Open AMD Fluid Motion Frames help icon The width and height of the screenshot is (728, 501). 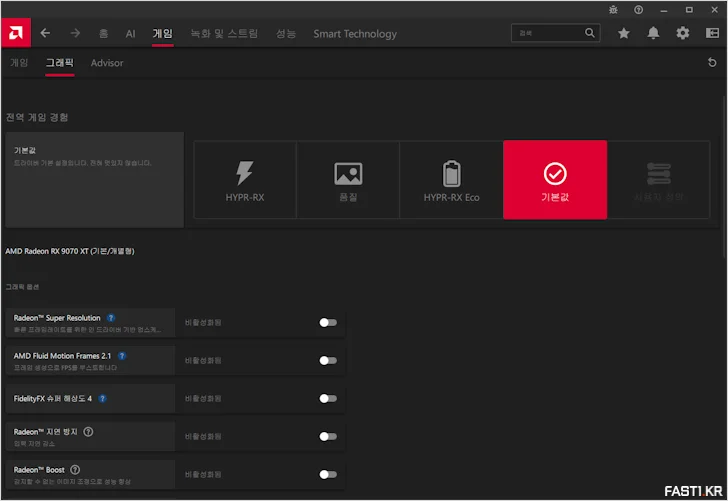click(x=122, y=356)
